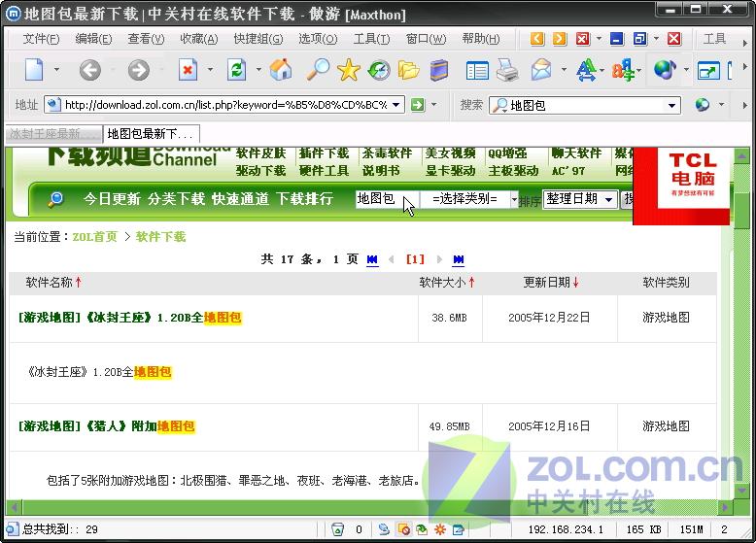
Task: Open History with the clock icon
Action: pos(379,70)
